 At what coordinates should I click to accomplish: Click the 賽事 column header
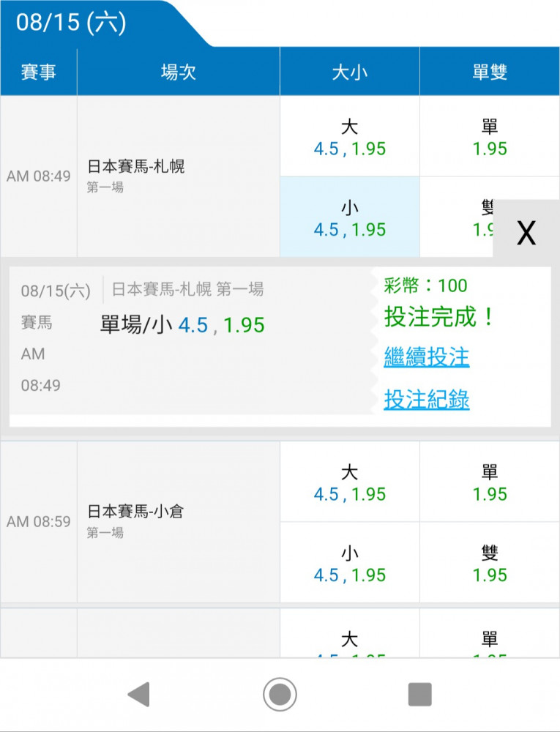click(38, 72)
